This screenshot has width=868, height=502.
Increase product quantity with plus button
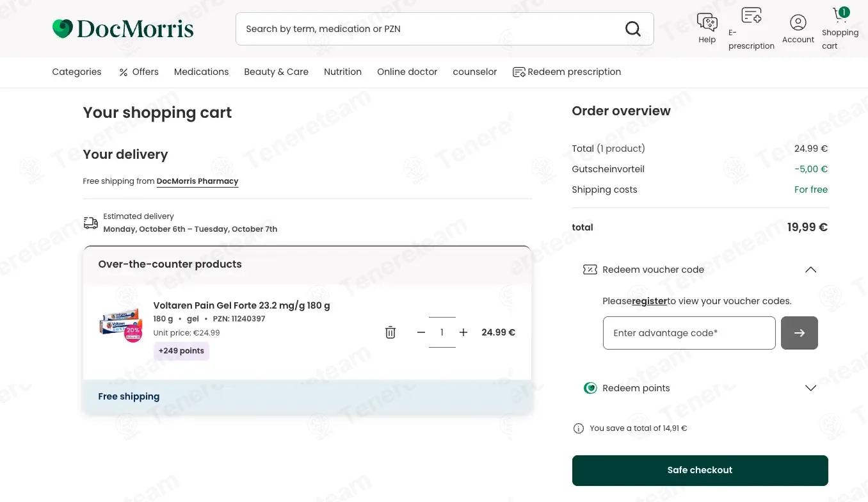tap(463, 332)
